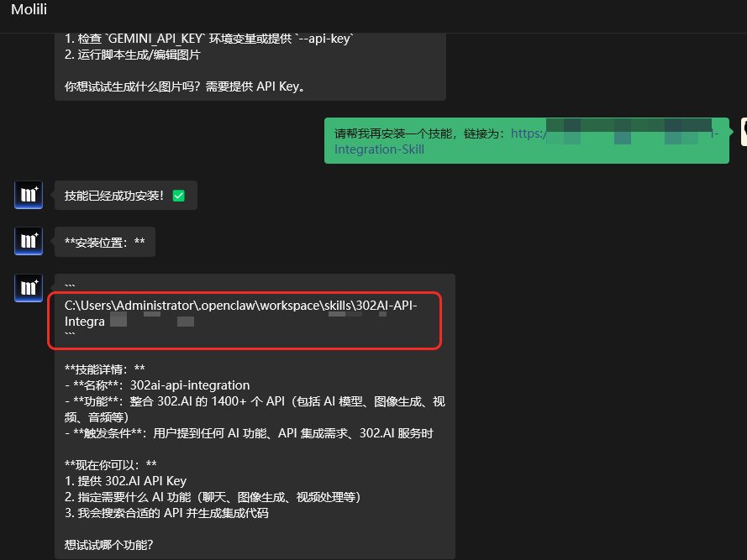The image size is (747, 560).
Task: Click the M+ avatar beside the code block
Action: [x=28, y=288]
